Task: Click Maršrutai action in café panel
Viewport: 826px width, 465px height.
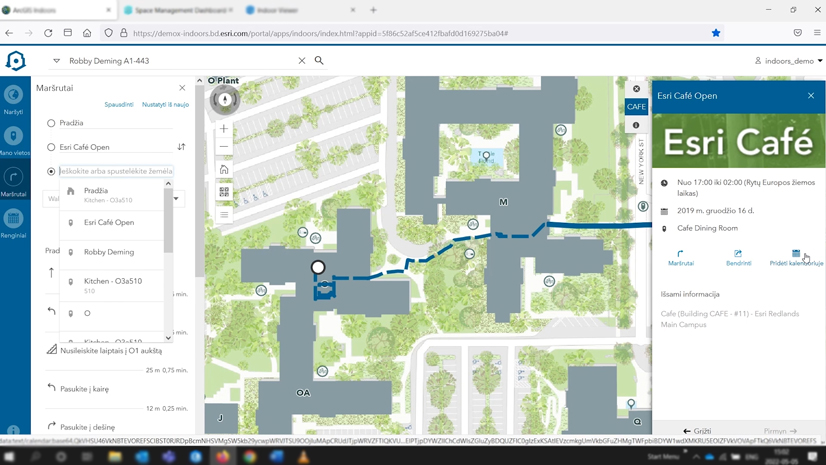Action: point(681,258)
